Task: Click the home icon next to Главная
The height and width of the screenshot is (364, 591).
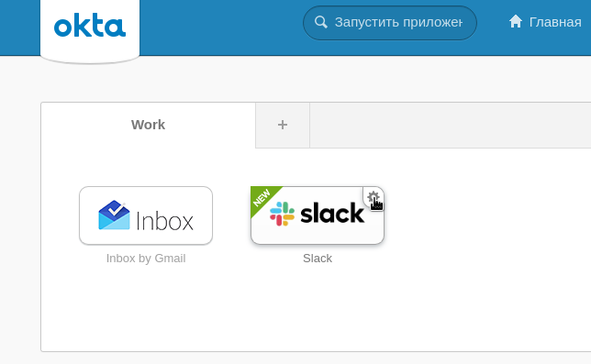Action: click(516, 21)
